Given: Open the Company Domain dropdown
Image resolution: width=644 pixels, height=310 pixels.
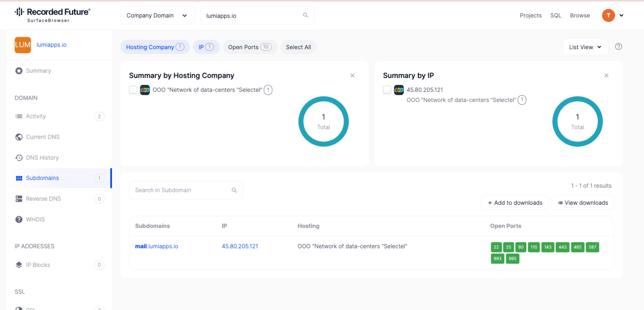Looking at the screenshot, I should 157,16.
